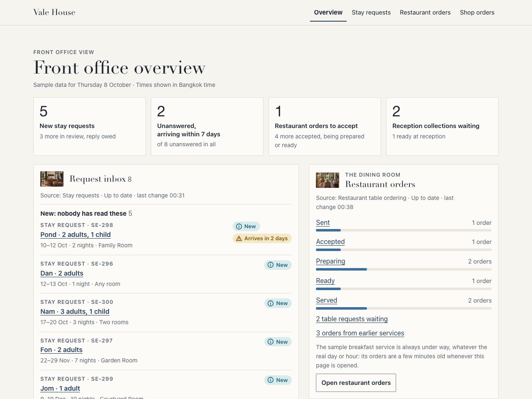Click the New badge on SE-297

tap(278, 342)
